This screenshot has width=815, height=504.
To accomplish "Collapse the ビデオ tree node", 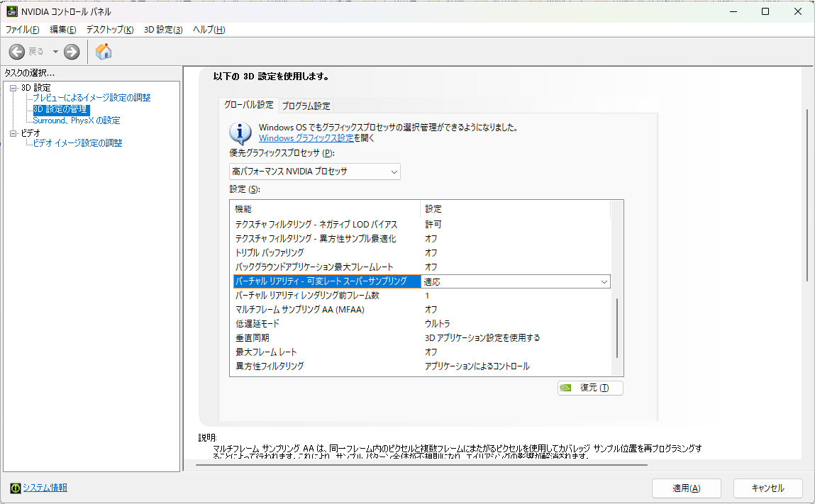I will click(13, 133).
